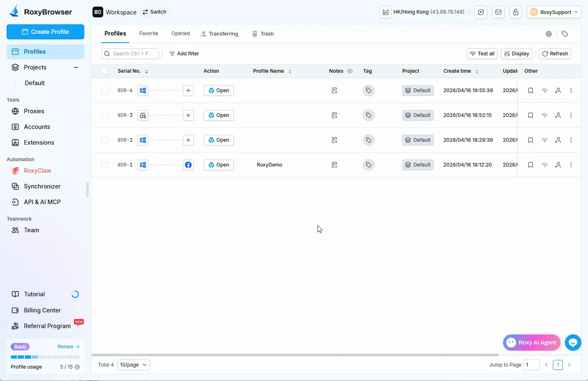
Task: Click the tag icon in WOR-1 row
Action: (x=369, y=165)
